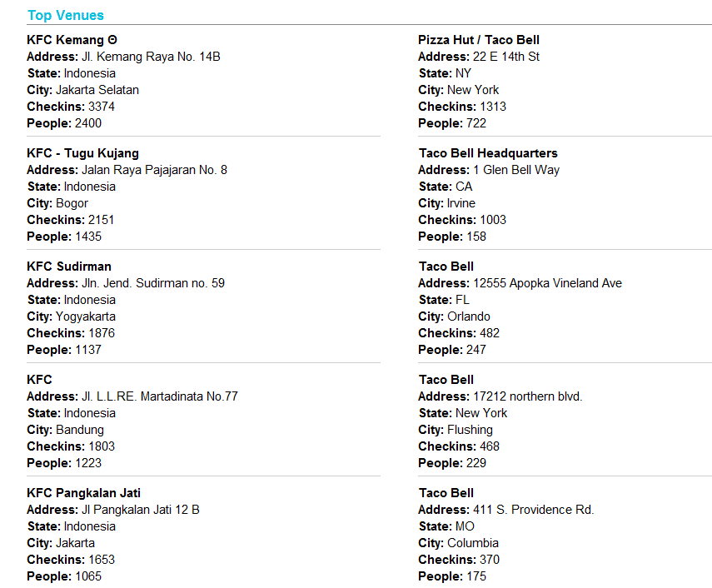Viewport: 712px width, 588px height.
Task: Click the Jalan Raya Pajajaran No. 8 address
Action: tap(154, 170)
